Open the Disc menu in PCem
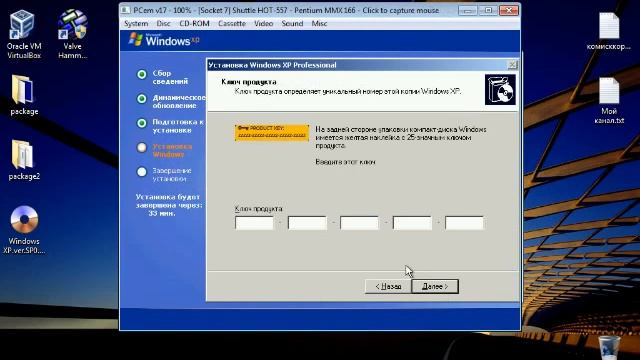Viewport: 640px width, 360px height. (163, 24)
